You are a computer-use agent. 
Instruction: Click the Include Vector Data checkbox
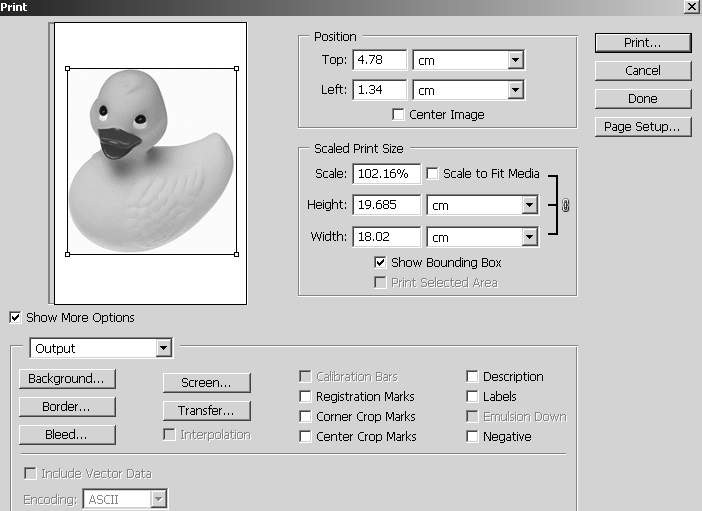(30, 473)
